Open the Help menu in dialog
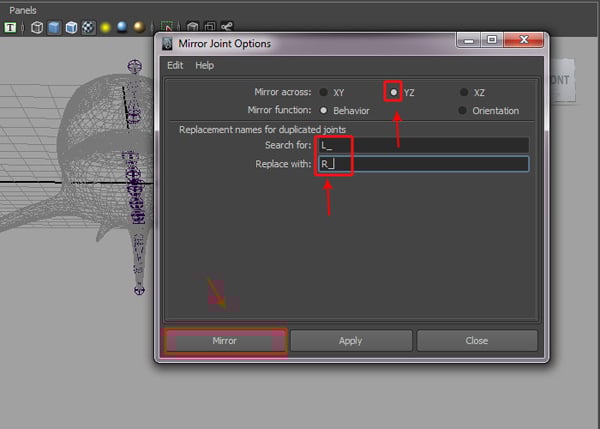 point(204,65)
